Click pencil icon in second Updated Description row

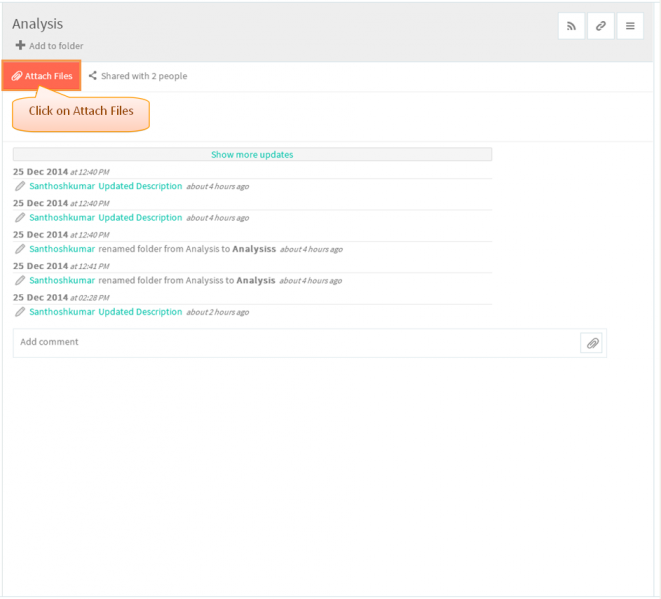pos(20,218)
